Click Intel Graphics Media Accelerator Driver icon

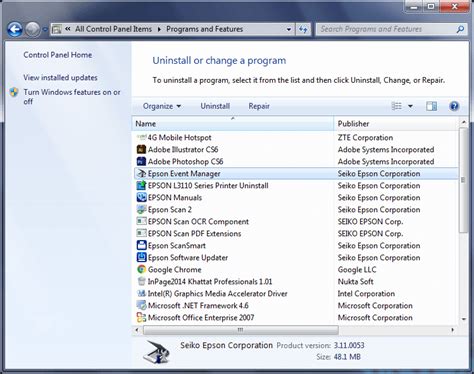point(141,293)
